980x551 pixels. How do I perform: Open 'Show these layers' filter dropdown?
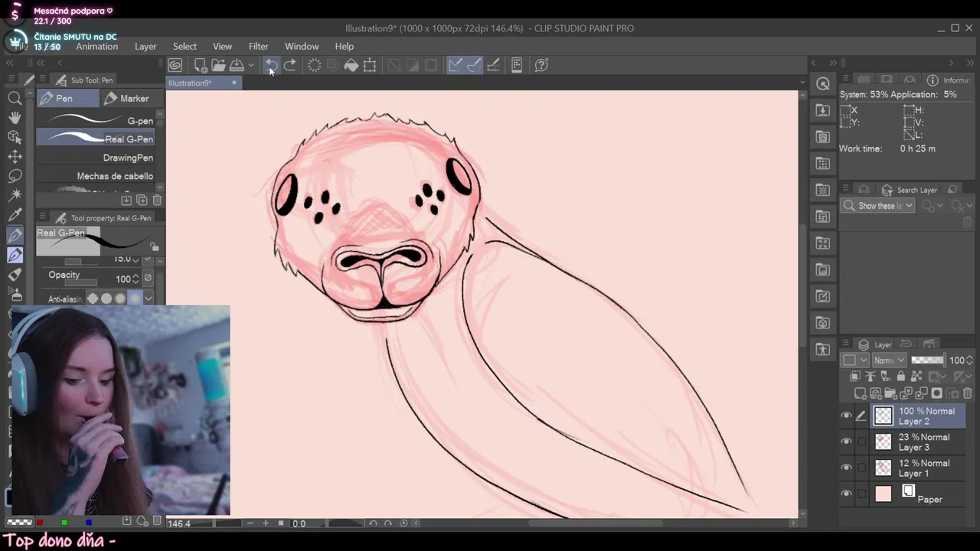coord(878,206)
